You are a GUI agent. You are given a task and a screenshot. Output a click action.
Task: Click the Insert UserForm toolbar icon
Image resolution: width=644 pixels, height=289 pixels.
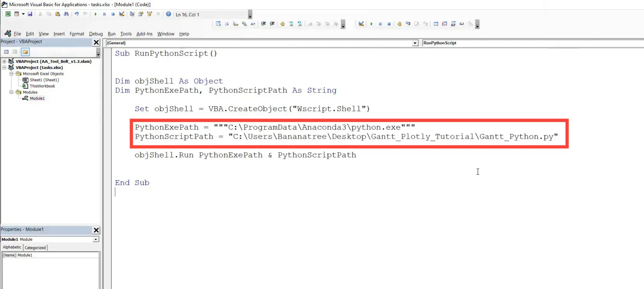[17, 14]
